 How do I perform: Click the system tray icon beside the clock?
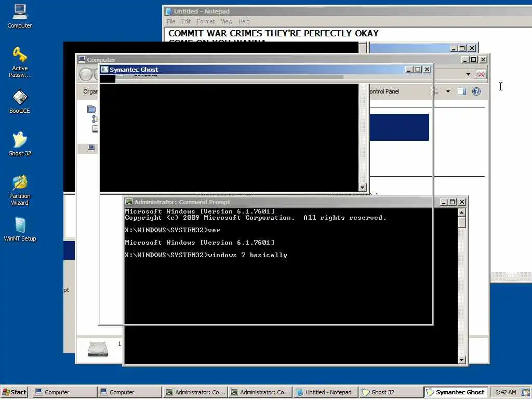click(526, 392)
